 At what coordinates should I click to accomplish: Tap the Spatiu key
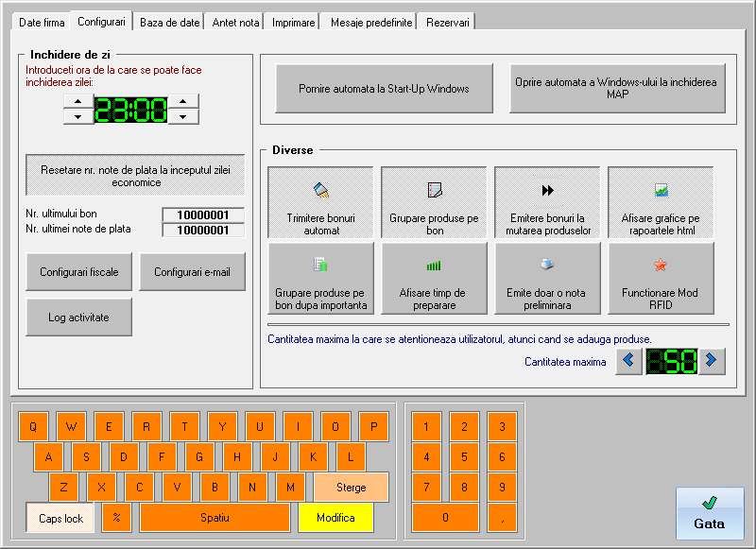coord(215,518)
